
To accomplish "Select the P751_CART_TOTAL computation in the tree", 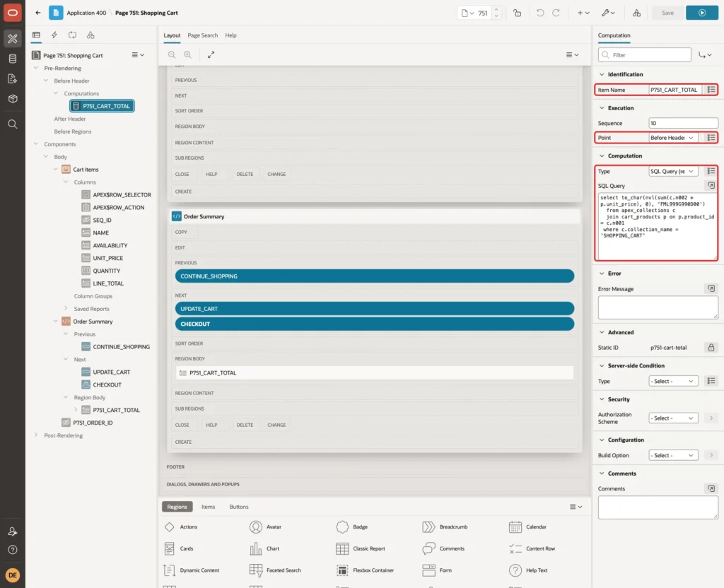I will [102, 106].
